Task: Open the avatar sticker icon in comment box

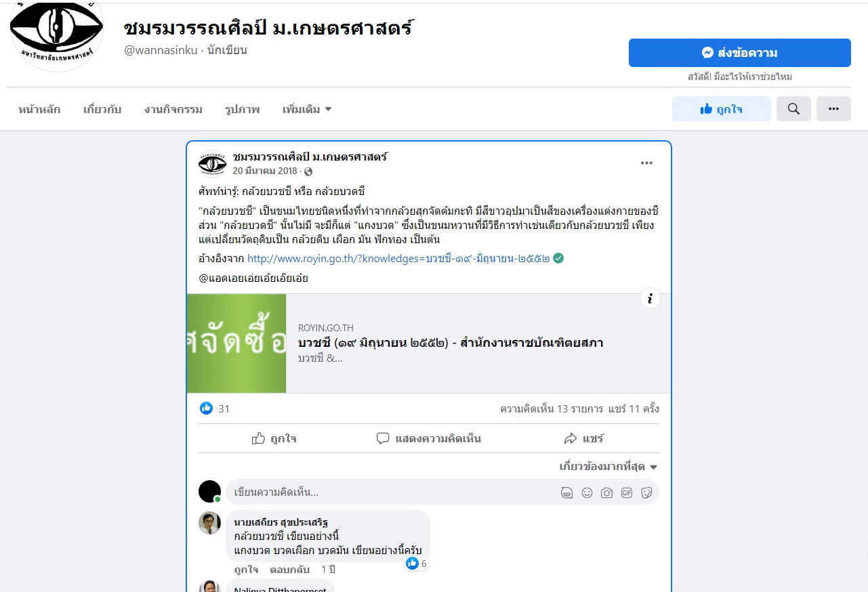Action: pos(566,492)
